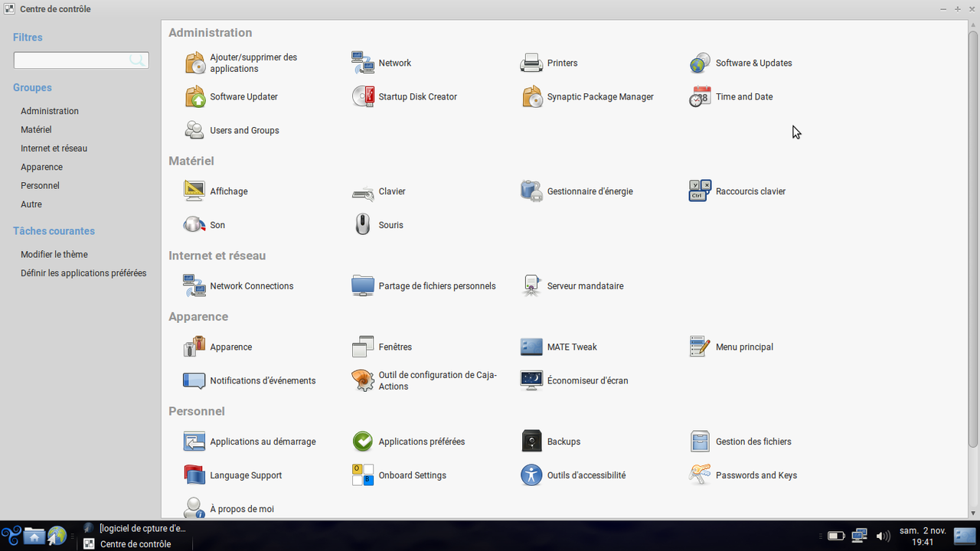
Task: Open Économiseur d'écran settings
Action: coord(574,381)
